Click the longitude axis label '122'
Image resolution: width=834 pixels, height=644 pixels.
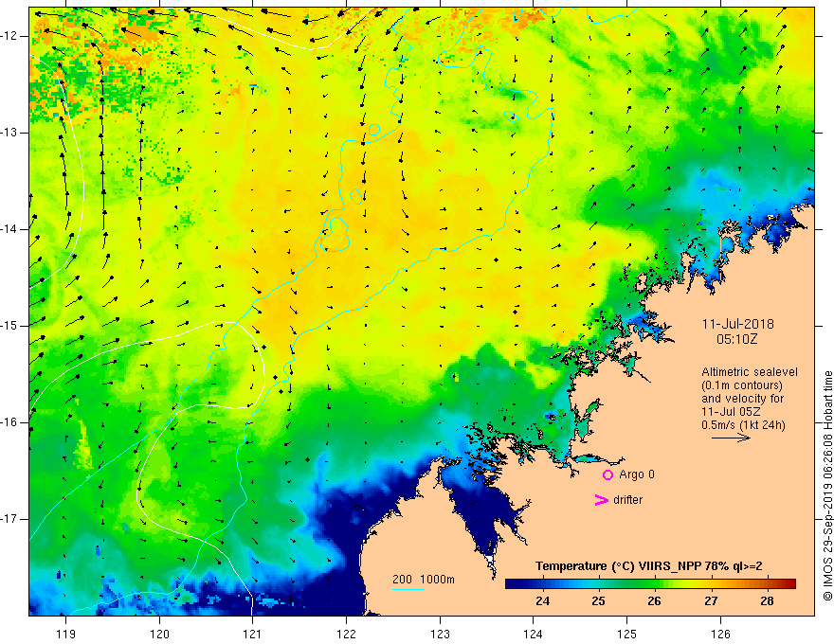pos(346,634)
